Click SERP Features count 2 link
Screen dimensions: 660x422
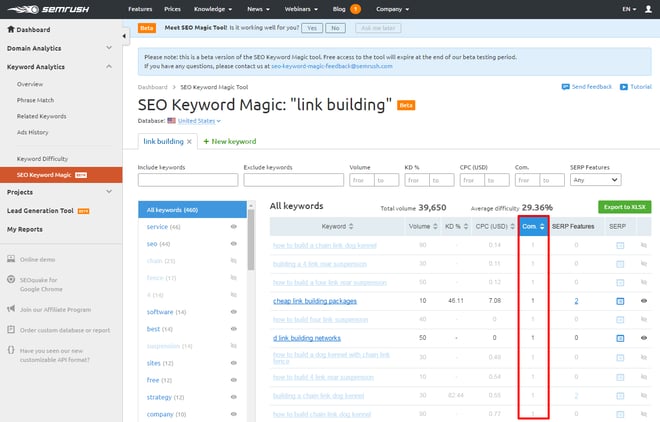576,301
